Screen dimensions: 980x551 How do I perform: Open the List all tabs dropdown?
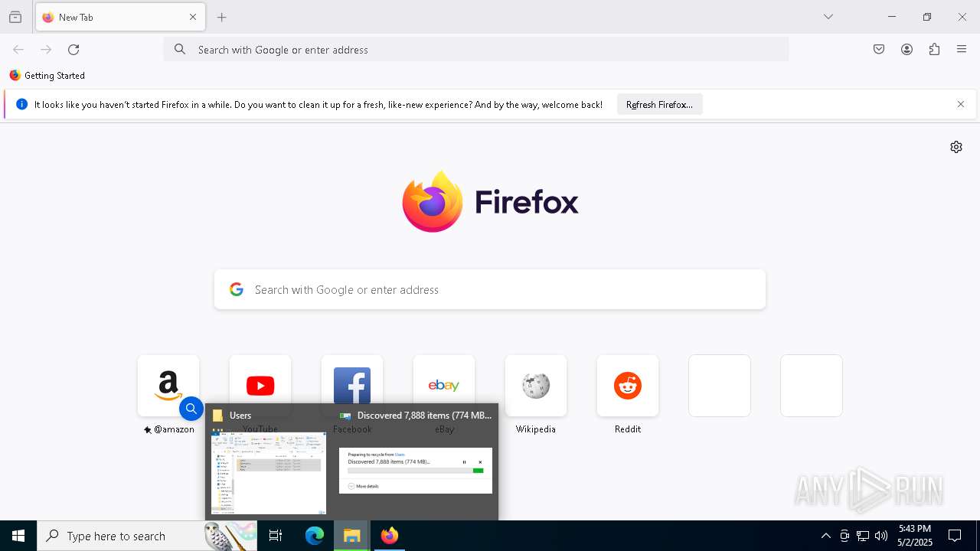(x=828, y=17)
